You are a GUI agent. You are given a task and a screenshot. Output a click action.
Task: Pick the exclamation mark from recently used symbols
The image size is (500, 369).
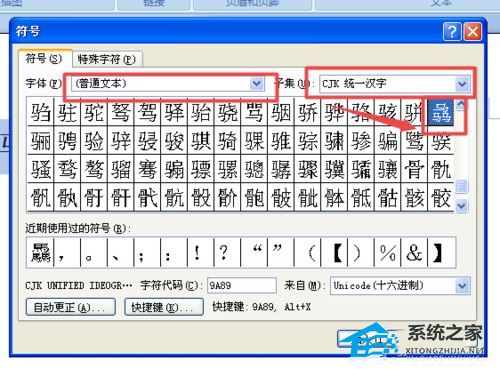click(x=200, y=253)
